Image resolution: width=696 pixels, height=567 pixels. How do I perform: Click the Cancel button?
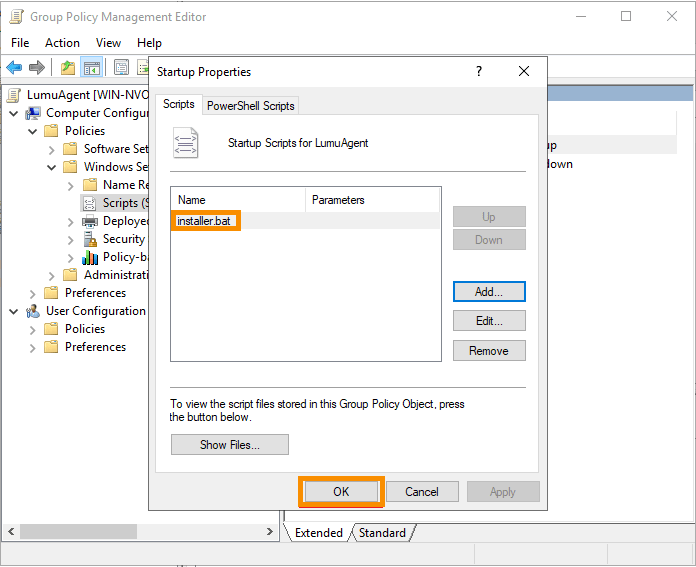(x=422, y=492)
